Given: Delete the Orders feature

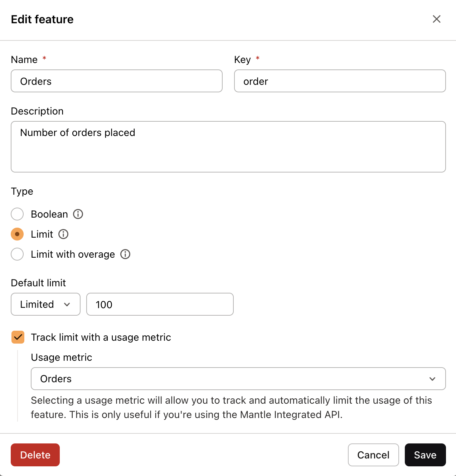Looking at the screenshot, I should click(35, 455).
